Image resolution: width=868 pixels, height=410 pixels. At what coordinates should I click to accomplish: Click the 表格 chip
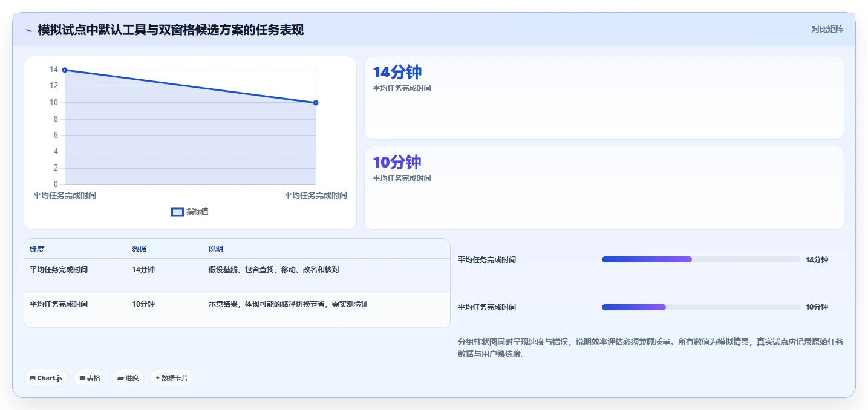90,378
